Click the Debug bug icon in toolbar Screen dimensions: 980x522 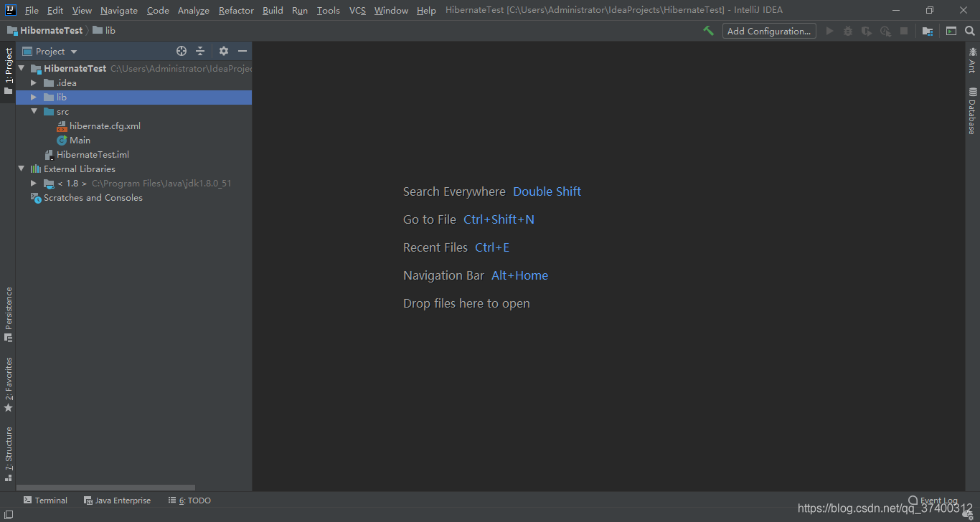(x=848, y=31)
